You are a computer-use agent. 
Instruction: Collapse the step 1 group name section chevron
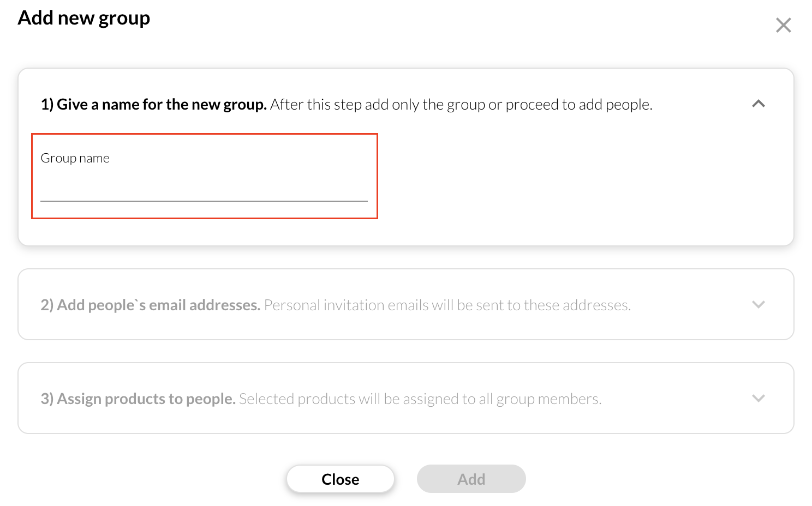click(x=758, y=104)
